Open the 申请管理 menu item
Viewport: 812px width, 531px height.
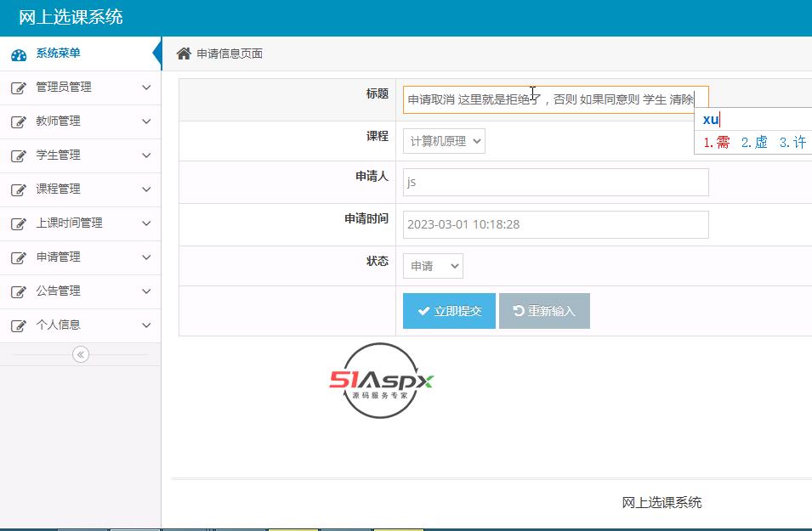click(80, 257)
